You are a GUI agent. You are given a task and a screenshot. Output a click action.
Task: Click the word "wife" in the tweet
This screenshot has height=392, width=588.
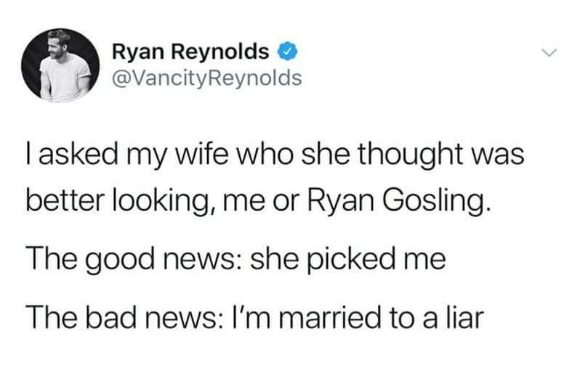(201, 154)
